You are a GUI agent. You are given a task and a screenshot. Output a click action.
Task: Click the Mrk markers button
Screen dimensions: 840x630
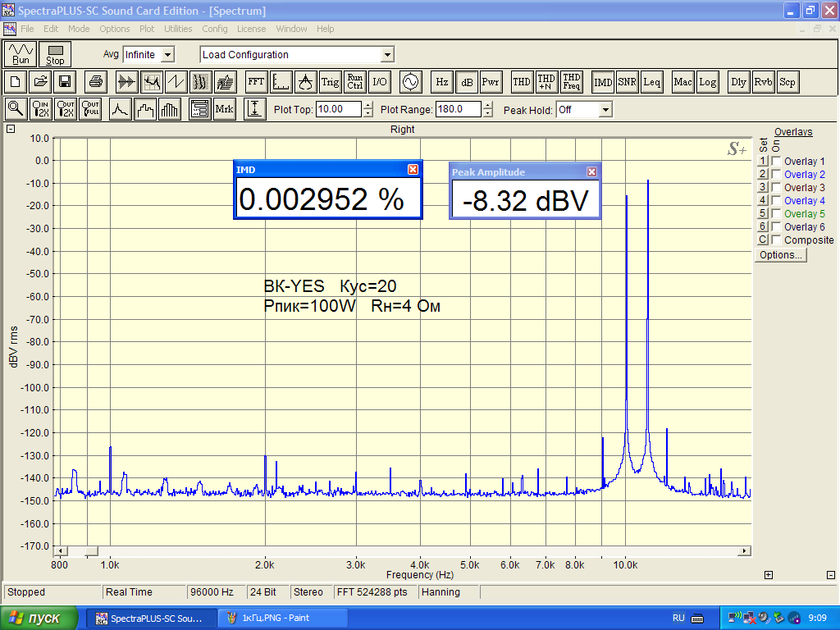tap(224, 109)
